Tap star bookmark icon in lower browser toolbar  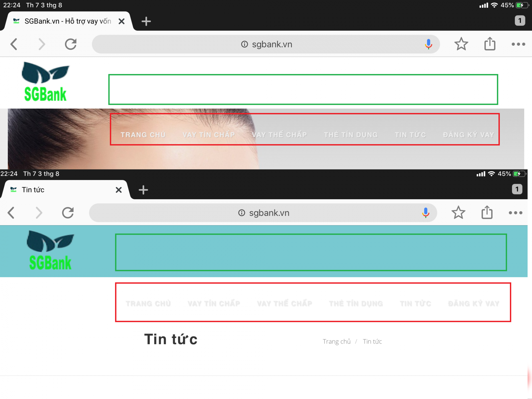pos(459,213)
